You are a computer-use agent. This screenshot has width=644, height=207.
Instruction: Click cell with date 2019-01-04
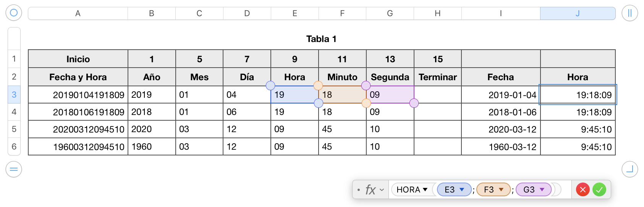501,95
